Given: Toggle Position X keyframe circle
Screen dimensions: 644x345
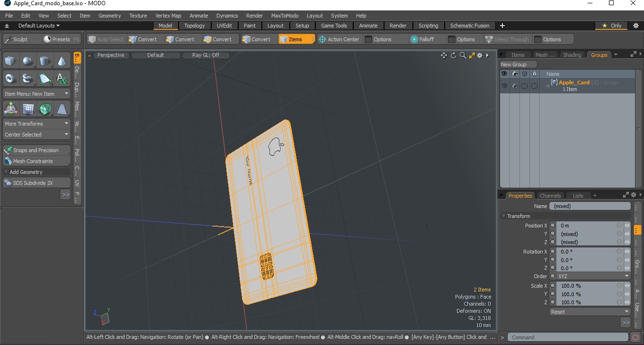Looking at the screenshot, I should click(553, 226).
